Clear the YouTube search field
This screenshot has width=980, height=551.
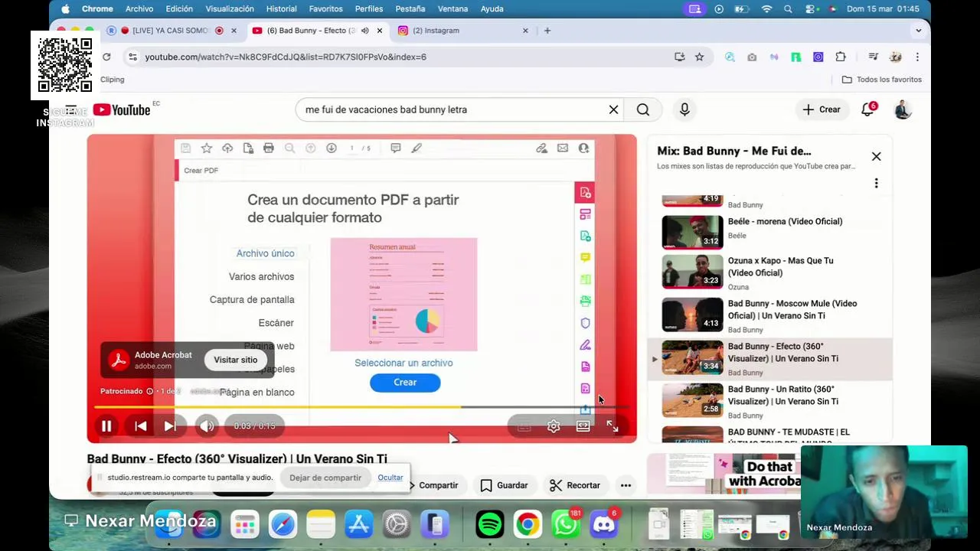coord(613,109)
